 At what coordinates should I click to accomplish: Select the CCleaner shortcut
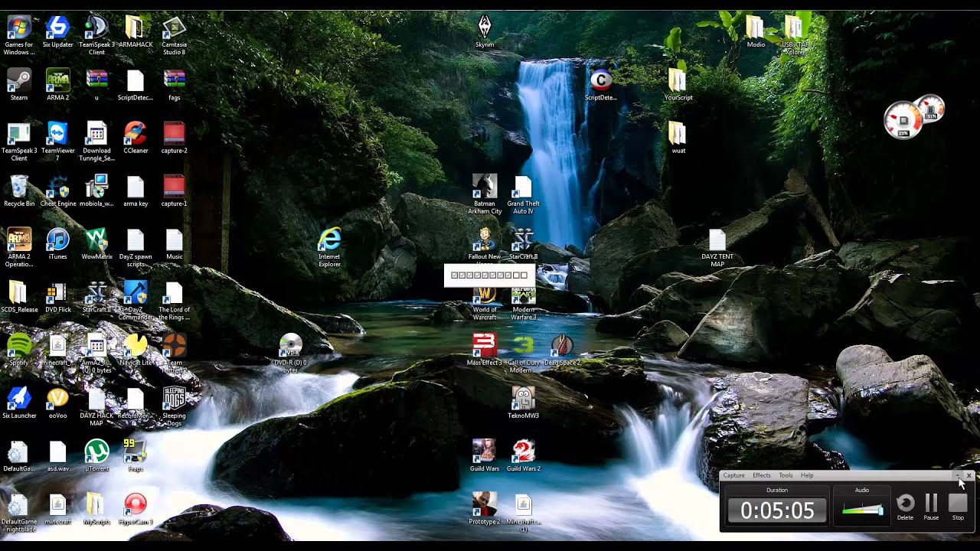136,138
